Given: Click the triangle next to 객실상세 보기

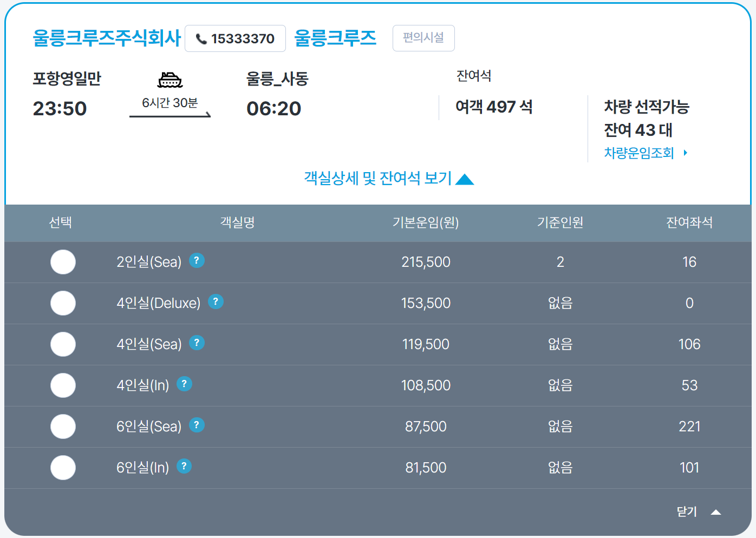Looking at the screenshot, I should click(x=465, y=179).
